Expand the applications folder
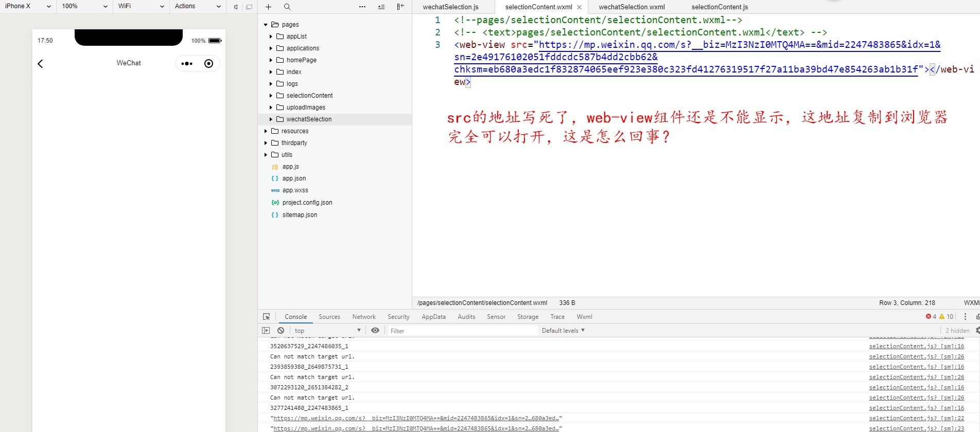 [x=271, y=48]
